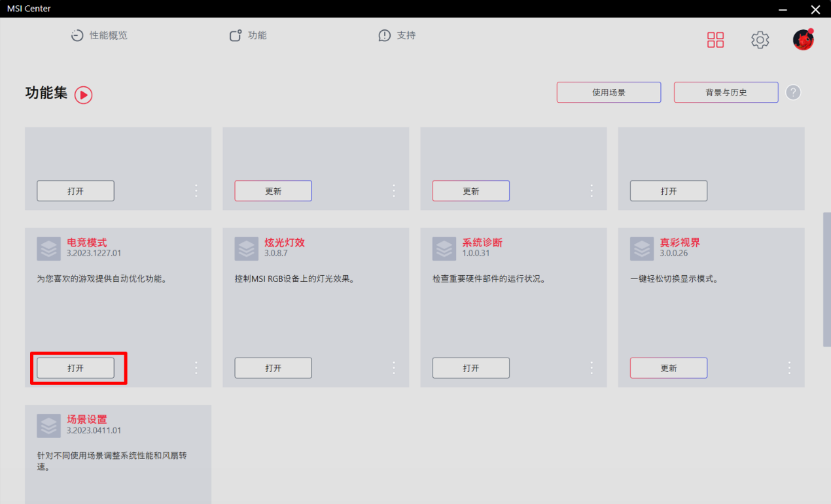
Task: Open the 使用场景 button
Action: 609,92
